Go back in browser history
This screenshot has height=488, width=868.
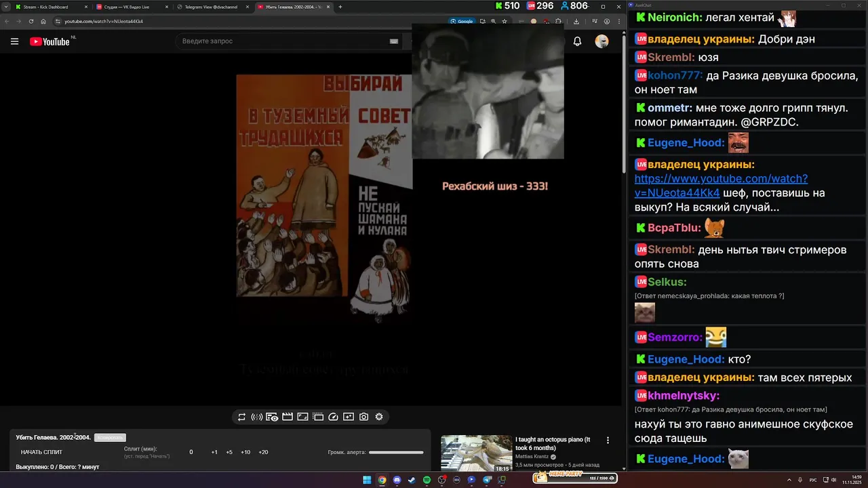[6, 21]
